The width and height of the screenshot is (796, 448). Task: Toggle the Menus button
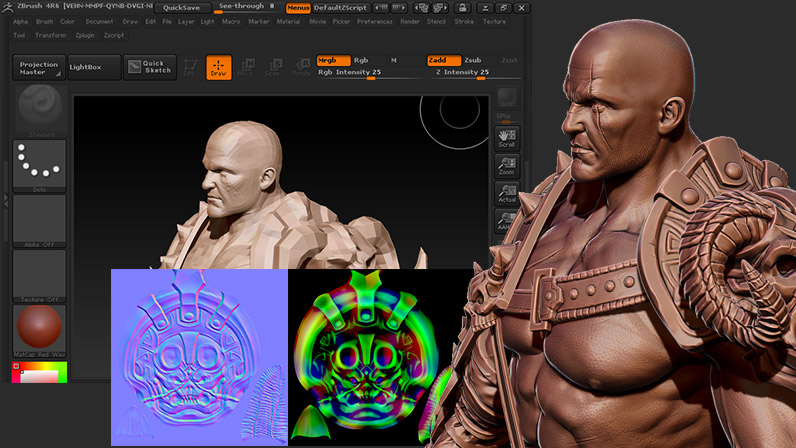(298, 8)
